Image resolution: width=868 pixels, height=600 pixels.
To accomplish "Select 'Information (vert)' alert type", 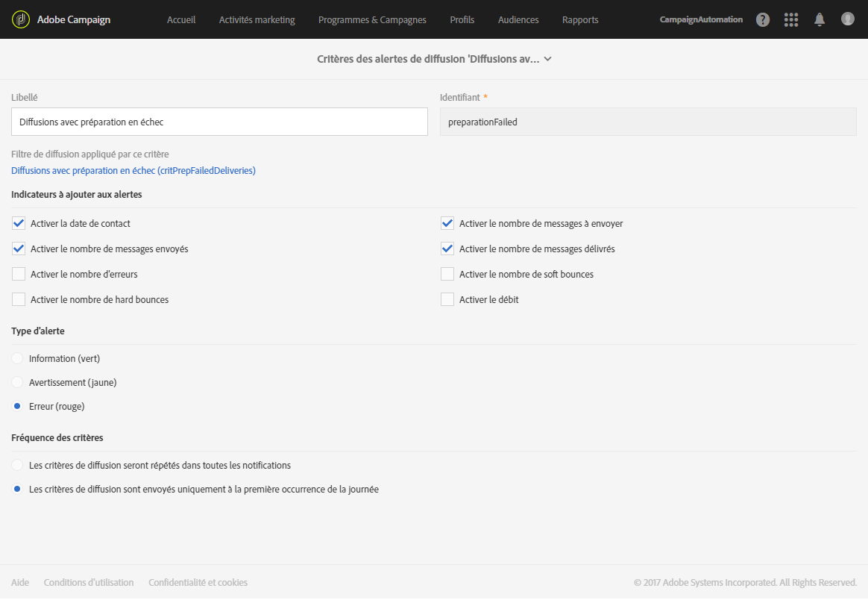I will [17, 359].
